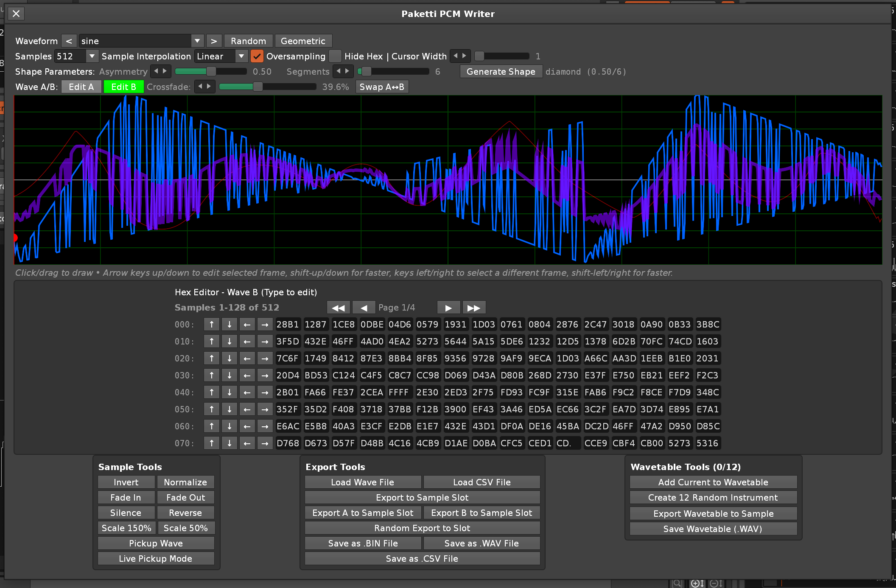Click Normalize in Sample Tools
896x588 pixels.
185,482
